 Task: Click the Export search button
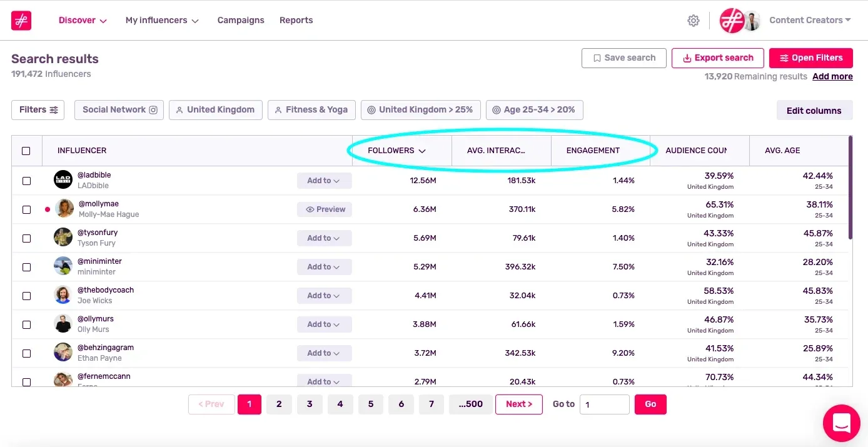[718, 58]
